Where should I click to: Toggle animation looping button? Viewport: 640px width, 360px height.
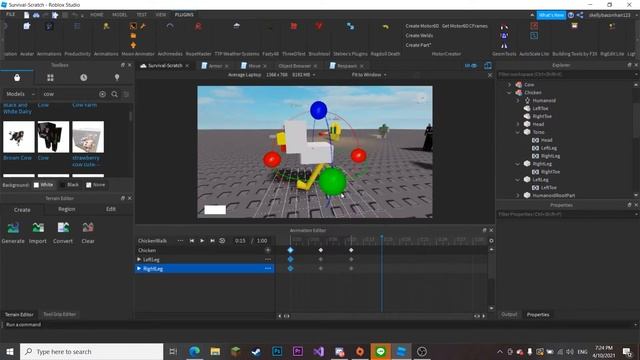tap(222, 241)
